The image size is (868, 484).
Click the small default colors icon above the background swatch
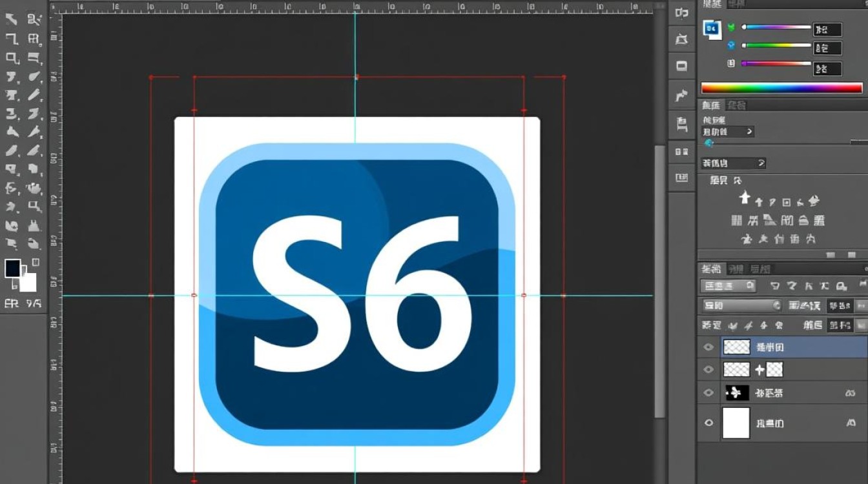point(36,262)
